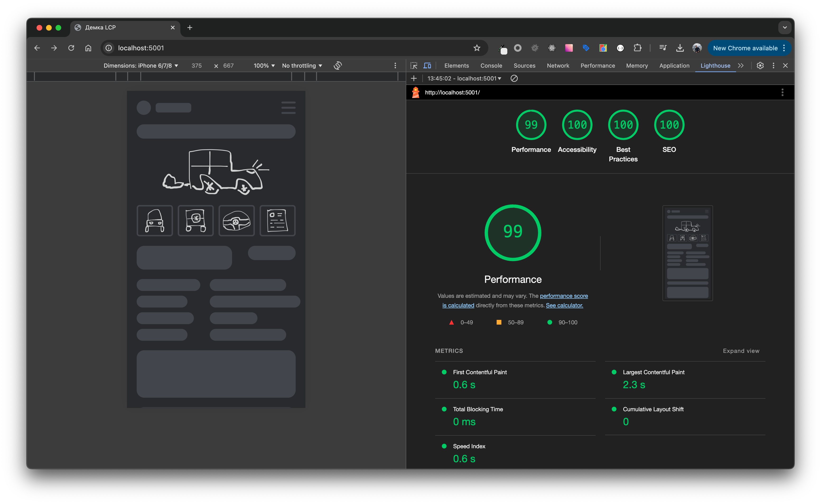Screen dimensions: 821x504
Task: Open the No throttling dropdown
Action: click(x=302, y=66)
